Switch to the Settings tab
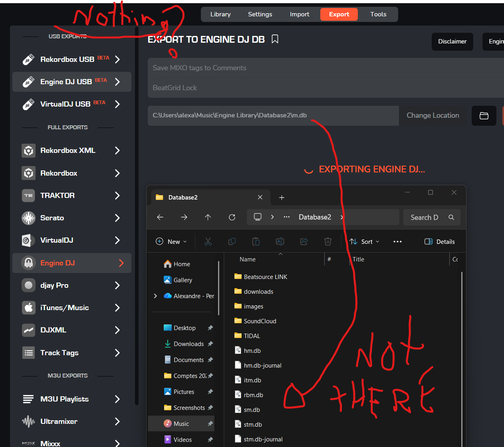The height and width of the screenshot is (447, 504). coord(260,14)
